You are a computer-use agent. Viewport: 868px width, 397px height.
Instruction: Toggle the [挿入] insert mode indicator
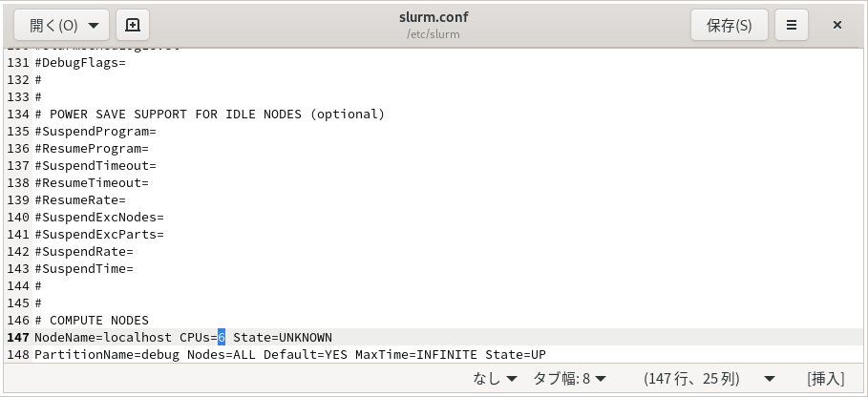(825, 379)
